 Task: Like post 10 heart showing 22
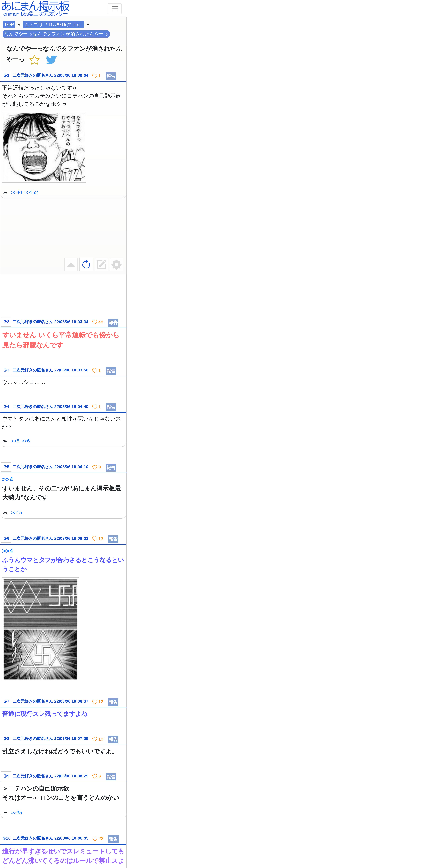pyautogui.click(x=95, y=839)
